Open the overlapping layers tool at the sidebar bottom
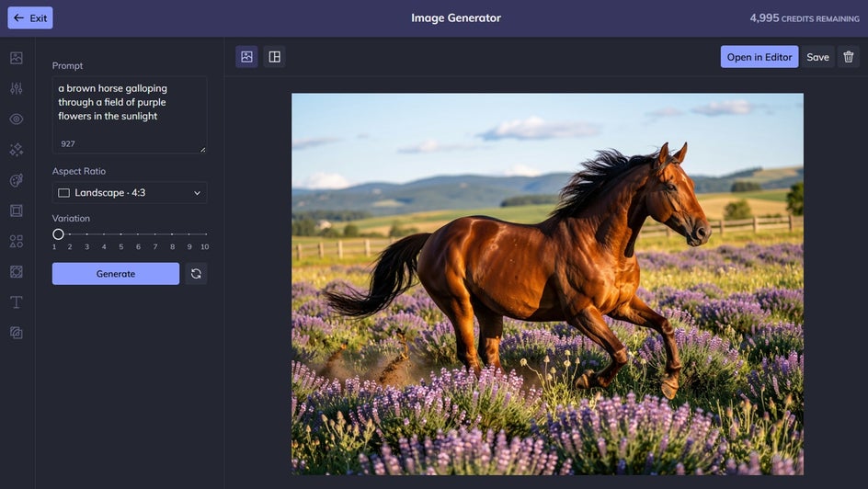This screenshot has height=489, width=868. [x=16, y=333]
